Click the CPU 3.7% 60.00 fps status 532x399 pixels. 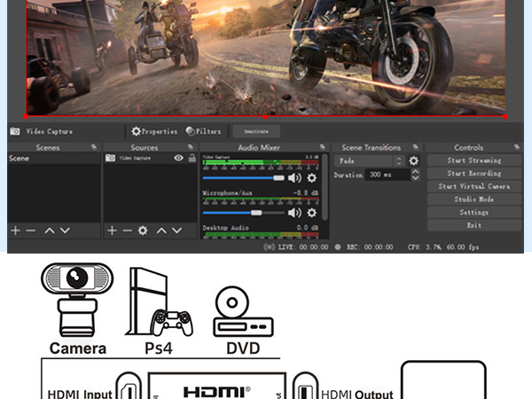tap(443, 247)
